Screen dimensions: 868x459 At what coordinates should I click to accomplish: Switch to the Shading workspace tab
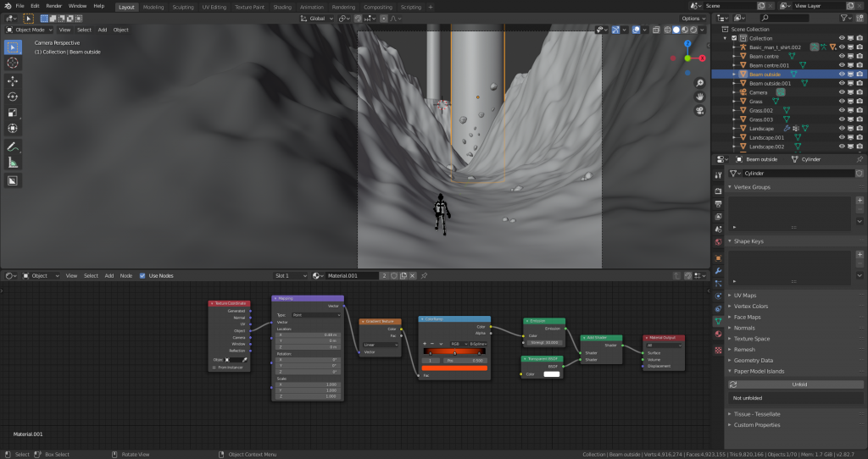pyautogui.click(x=282, y=7)
